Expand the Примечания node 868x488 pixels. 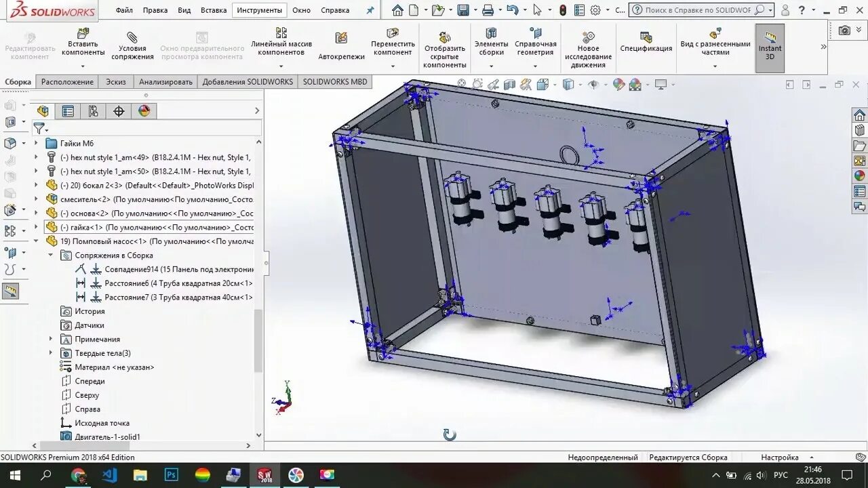(51, 339)
